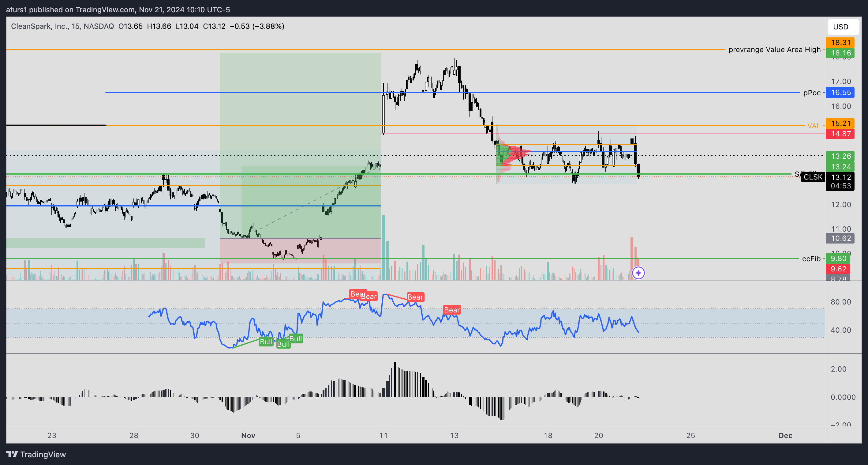Screen dimensions: 868x465
Task: Click the RSI axis value 40.00
Action: coord(841,330)
